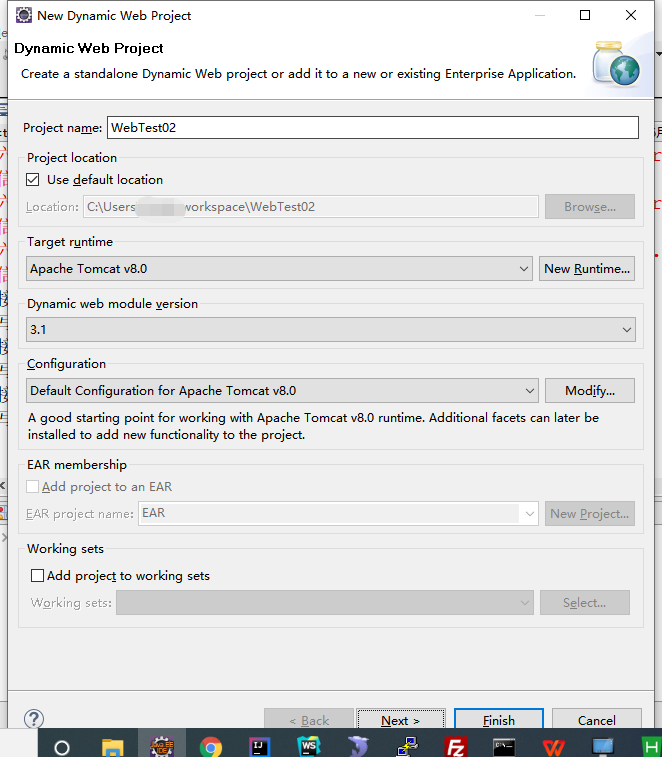Click the 'A good starting point' description text
The height and width of the screenshot is (757, 662).
click(313, 426)
